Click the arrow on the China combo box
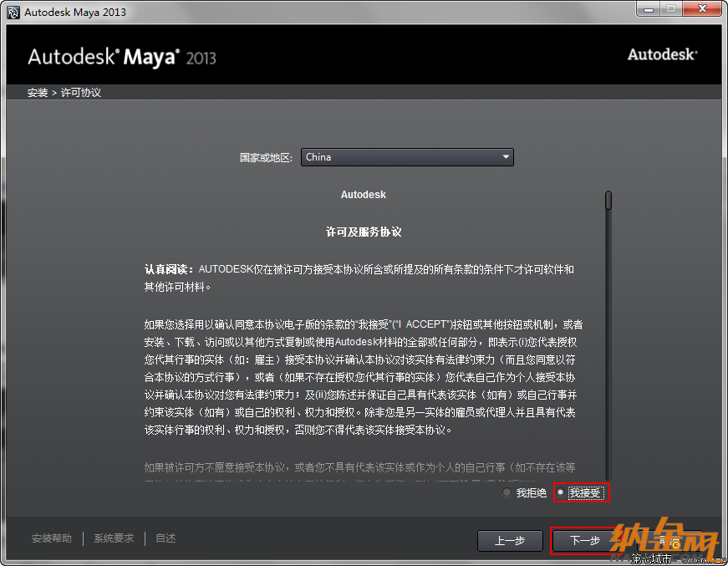728x566 pixels. point(506,157)
